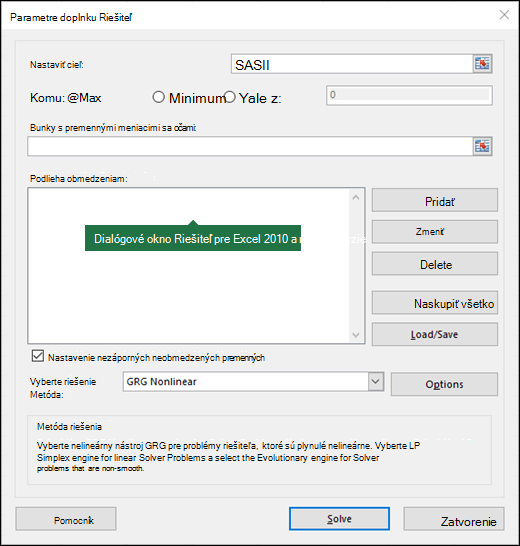This screenshot has width=520, height=546.
Task: Click the green Dialógové okno Riešiteľ tooltip
Action: point(193,238)
